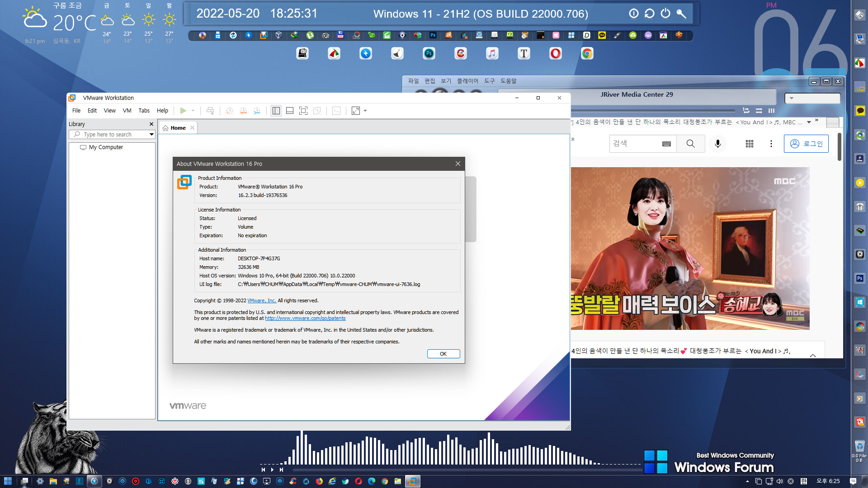Viewport: 868px width, 488px height.
Task: Open the JRiver top-right search dropdown
Action: click(792, 98)
